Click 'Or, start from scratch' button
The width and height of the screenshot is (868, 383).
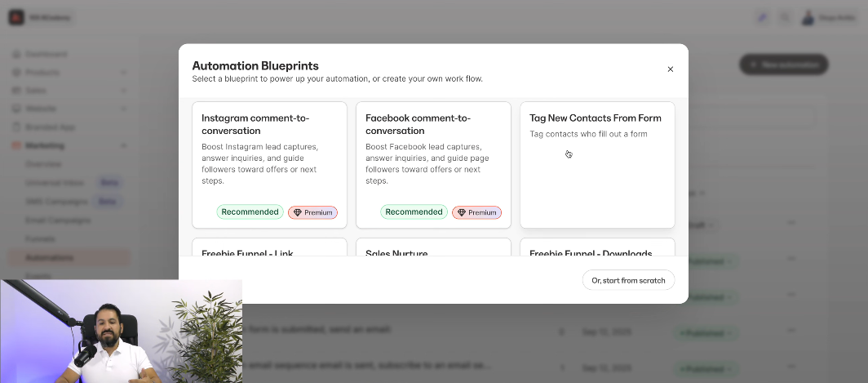(x=628, y=280)
